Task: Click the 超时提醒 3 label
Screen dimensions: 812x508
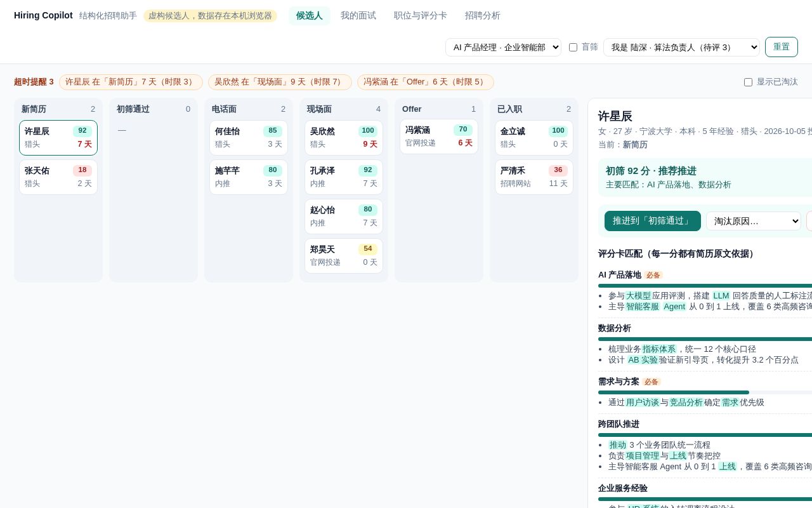Action: coord(34,82)
